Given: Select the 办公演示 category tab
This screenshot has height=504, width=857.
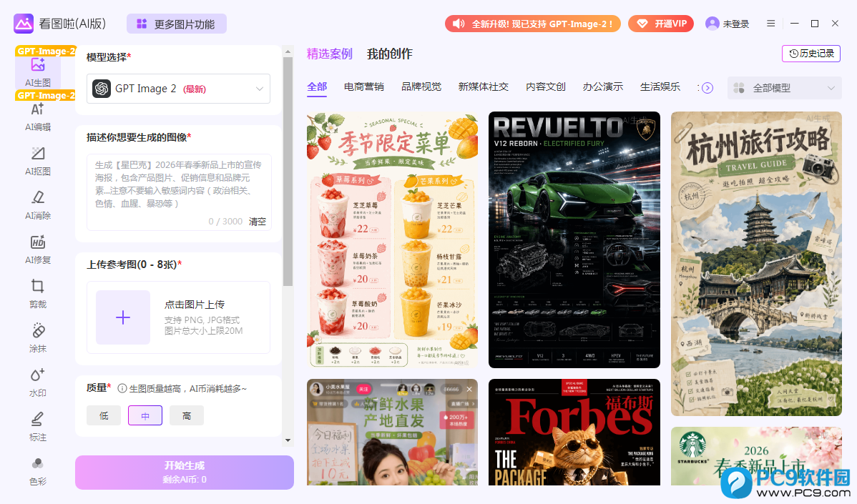Looking at the screenshot, I should click(x=603, y=87).
